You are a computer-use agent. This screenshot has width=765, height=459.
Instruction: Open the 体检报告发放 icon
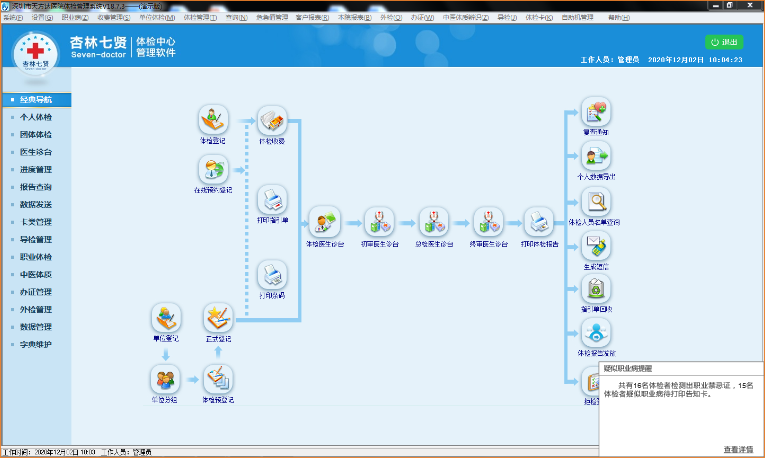click(596, 333)
